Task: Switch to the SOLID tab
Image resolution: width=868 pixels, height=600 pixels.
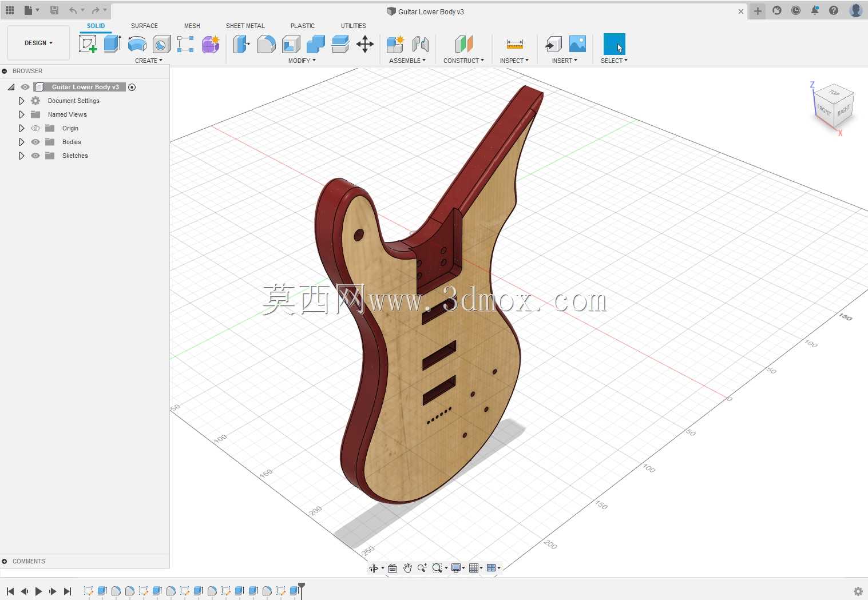Action: 96,26
